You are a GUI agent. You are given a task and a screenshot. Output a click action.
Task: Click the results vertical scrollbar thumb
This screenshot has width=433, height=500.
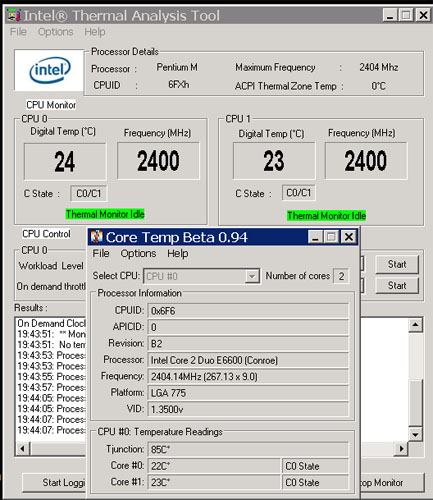click(415, 402)
